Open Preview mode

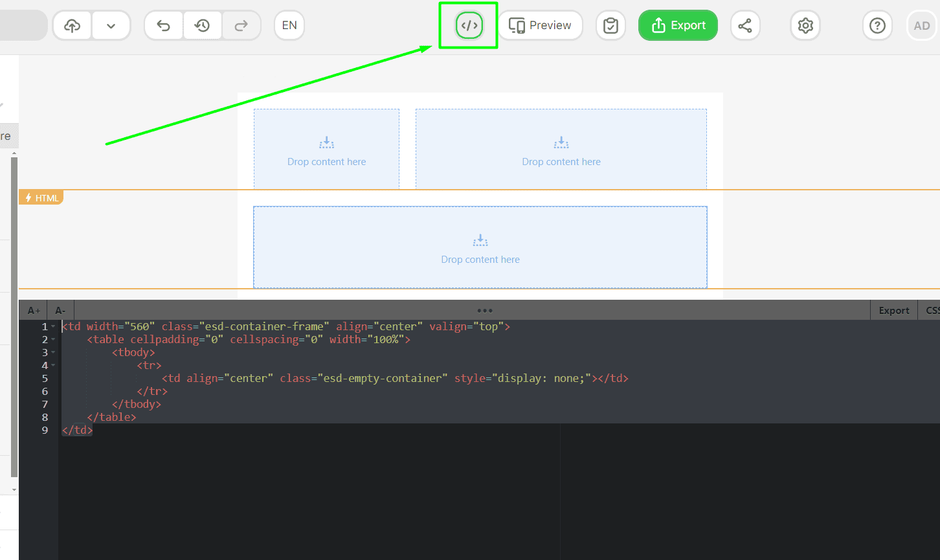coord(540,25)
